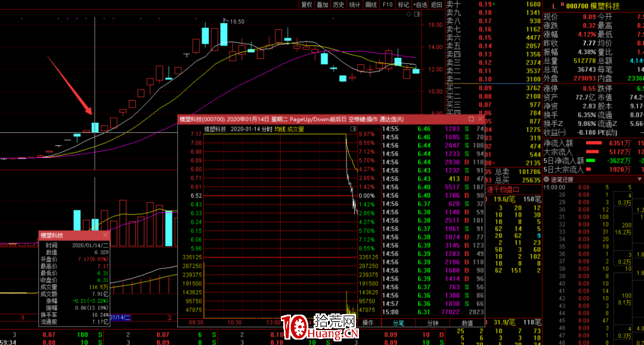Click the 000700 模塑科技 stock title
This screenshot has width=644, height=345.
click(593, 6)
